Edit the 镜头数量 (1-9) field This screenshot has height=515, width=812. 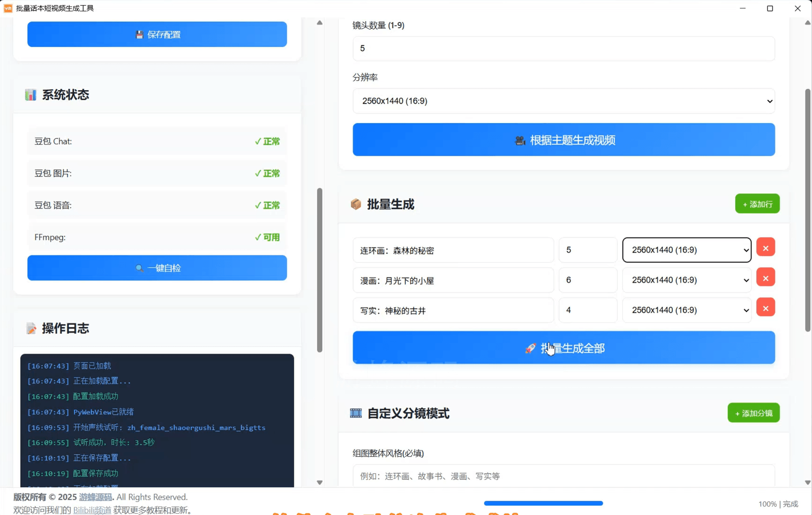pos(564,48)
